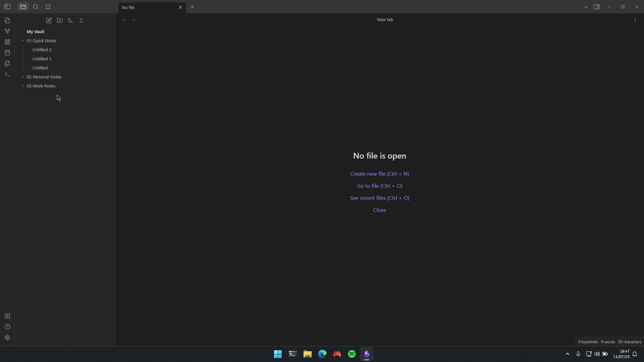Toggle the right sidebar panel
The width and height of the screenshot is (644, 362).
coord(597,7)
